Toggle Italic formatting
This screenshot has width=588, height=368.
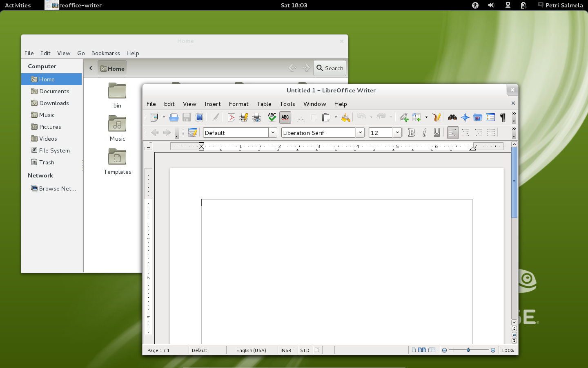click(424, 132)
